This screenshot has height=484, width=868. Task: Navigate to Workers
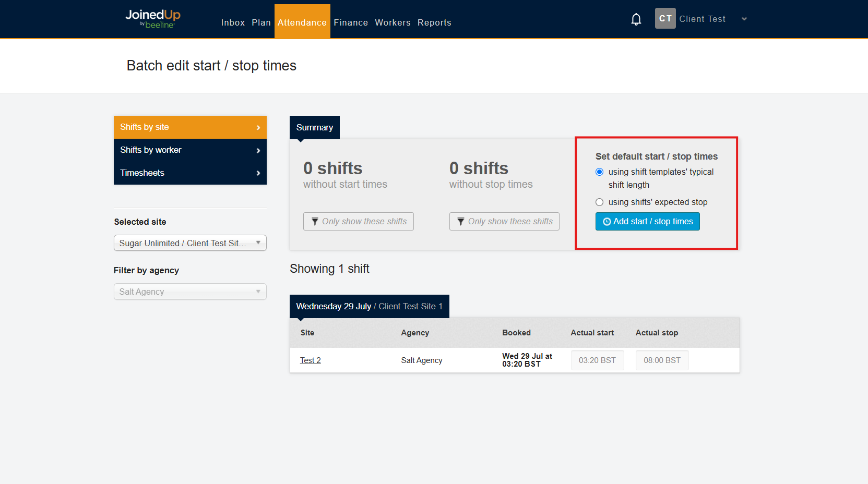coord(393,22)
